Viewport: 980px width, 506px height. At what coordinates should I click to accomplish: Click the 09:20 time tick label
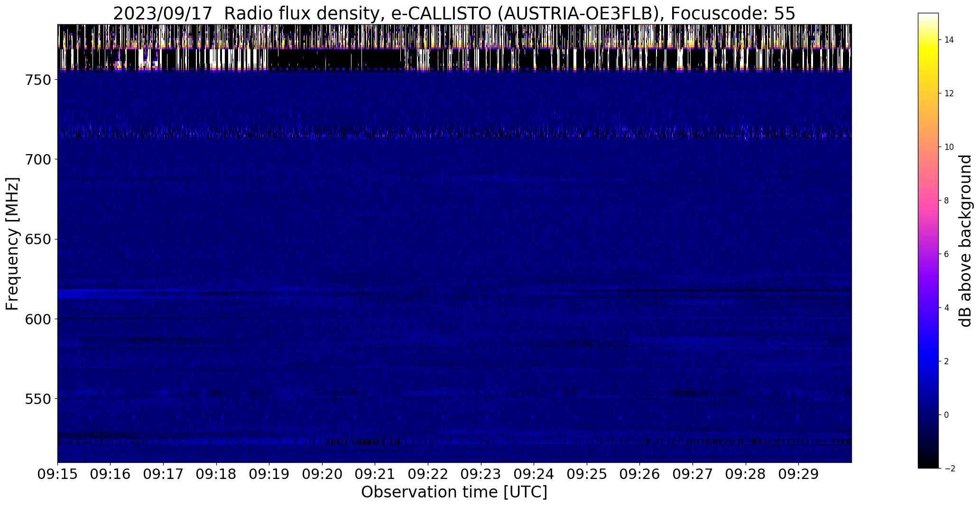(x=322, y=475)
